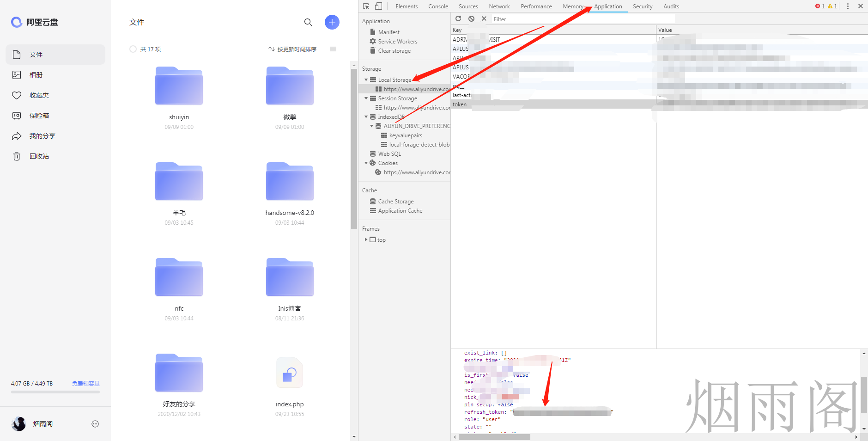Select the Application tab in DevTools

[608, 6]
